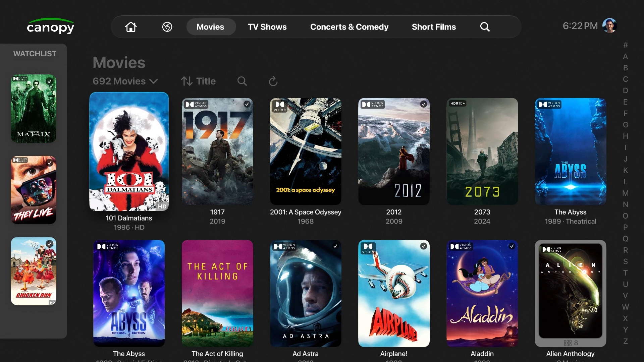This screenshot has width=644, height=362.
Task: Go to the Home icon in navigation
Action: coord(131,27)
